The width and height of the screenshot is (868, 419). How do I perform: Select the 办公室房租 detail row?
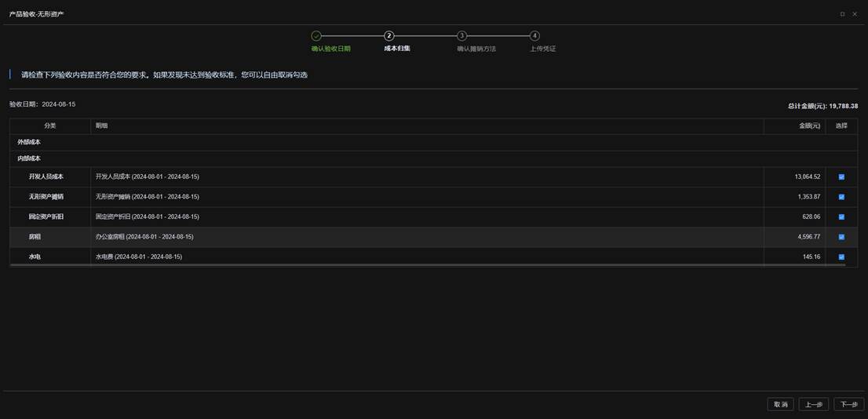(144, 237)
